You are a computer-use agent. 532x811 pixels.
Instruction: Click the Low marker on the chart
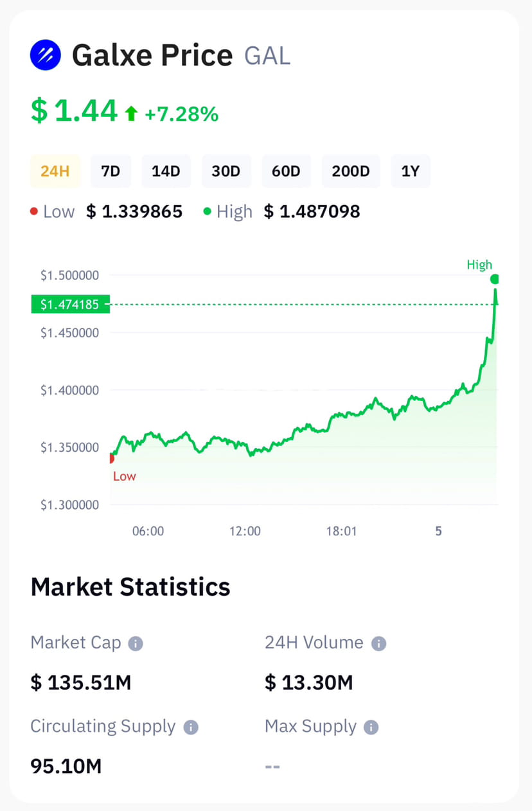pos(111,458)
